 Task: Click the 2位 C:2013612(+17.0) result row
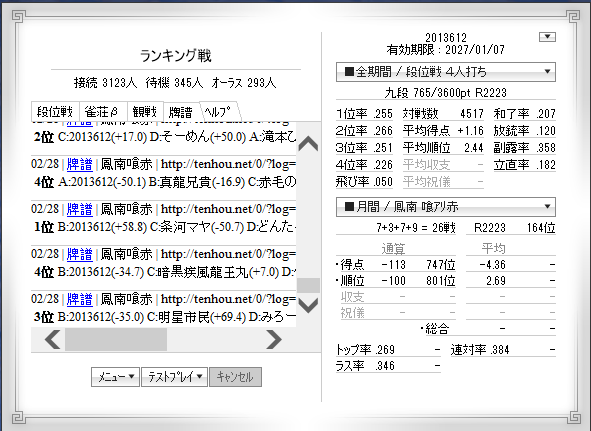tap(165, 137)
